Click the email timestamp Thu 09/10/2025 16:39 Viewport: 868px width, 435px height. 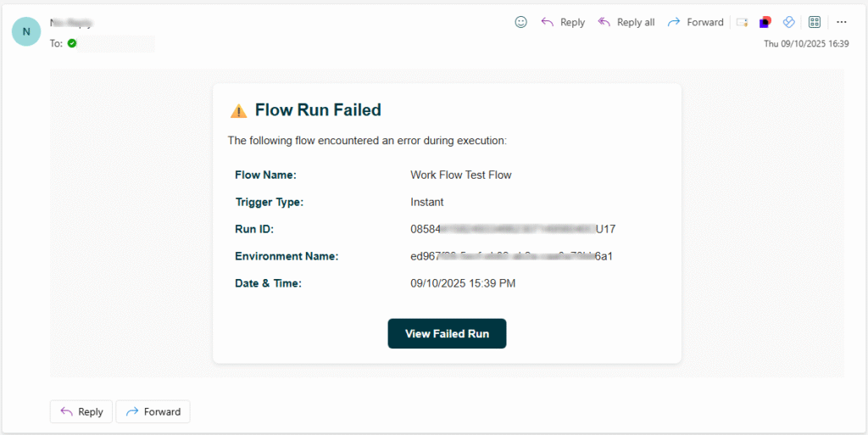click(x=806, y=43)
